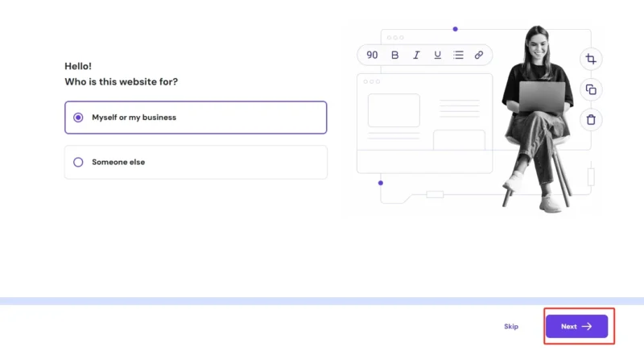Click the Skip link
Viewport: 644px width, 355px height.
[511, 326]
